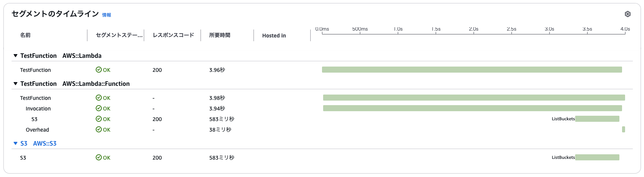Open the timeline settings gear icon
Image resolution: width=644 pixels, height=177 pixels.
point(627,14)
